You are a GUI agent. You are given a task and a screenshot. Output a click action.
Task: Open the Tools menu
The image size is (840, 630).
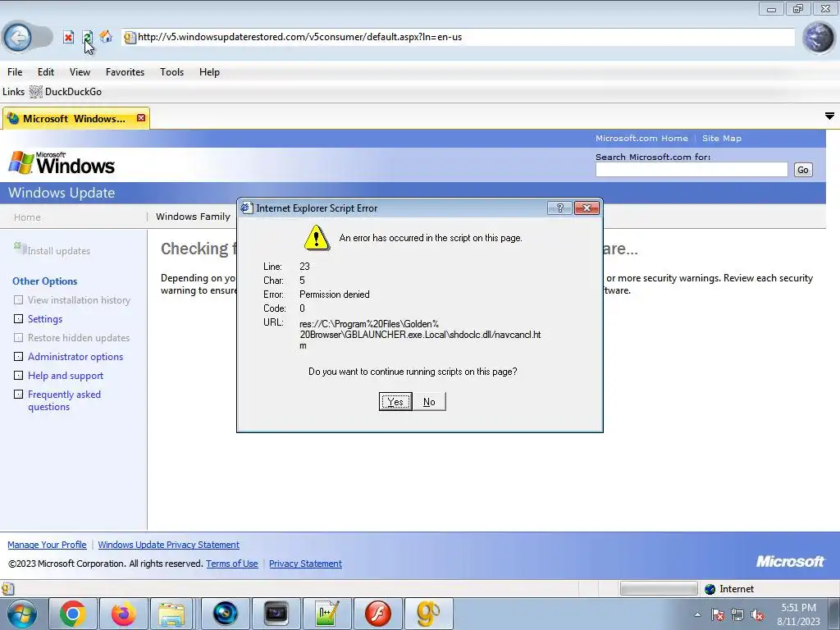[x=171, y=72]
